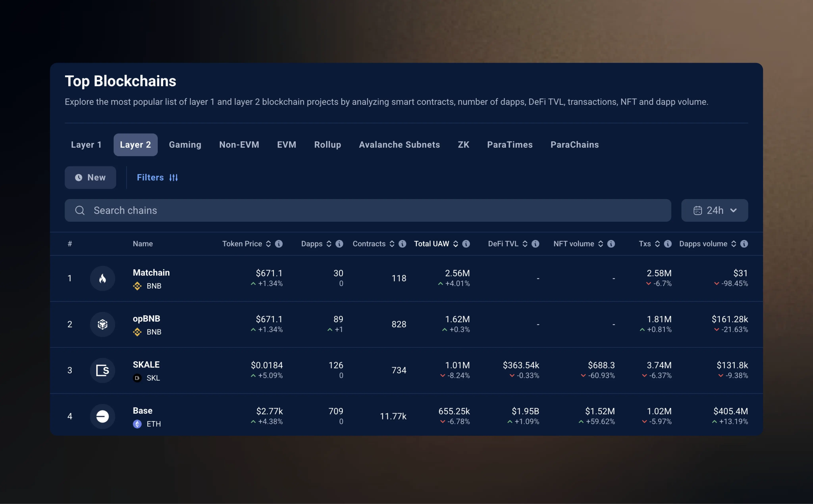Click the SKL token icon

pyautogui.click(x=137, y=378)
